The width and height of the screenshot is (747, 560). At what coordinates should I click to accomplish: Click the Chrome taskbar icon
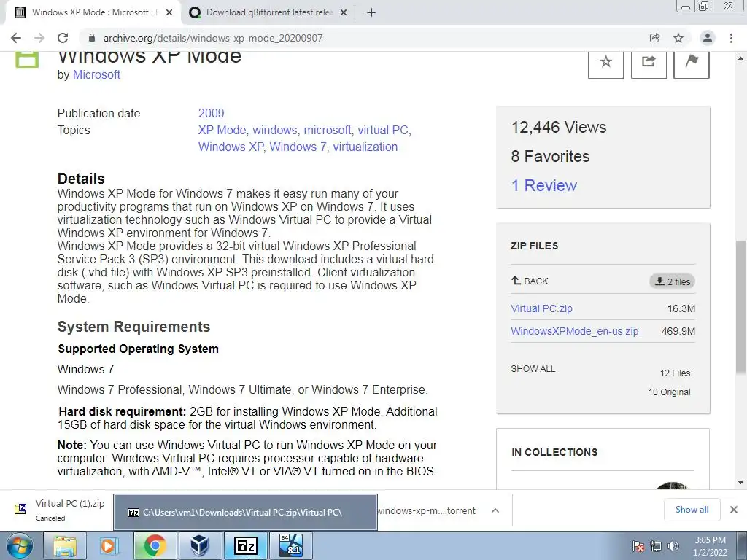[x=155, y=545]
